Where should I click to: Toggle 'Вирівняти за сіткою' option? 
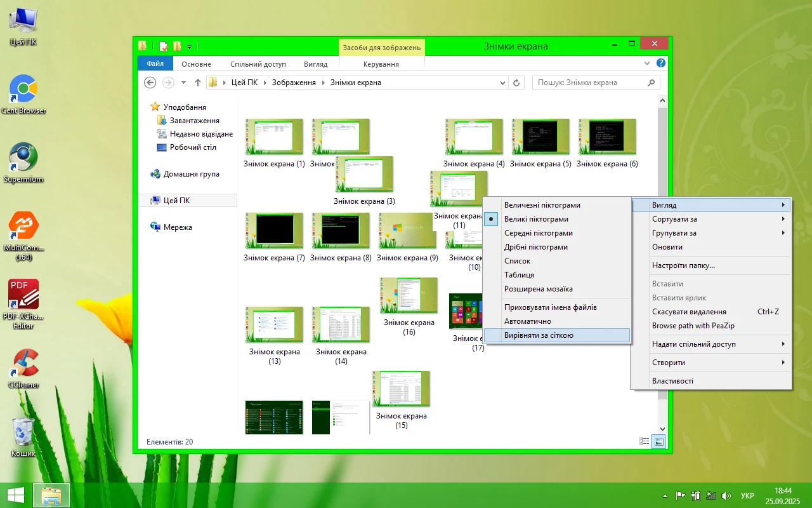(x=539, y=335)
